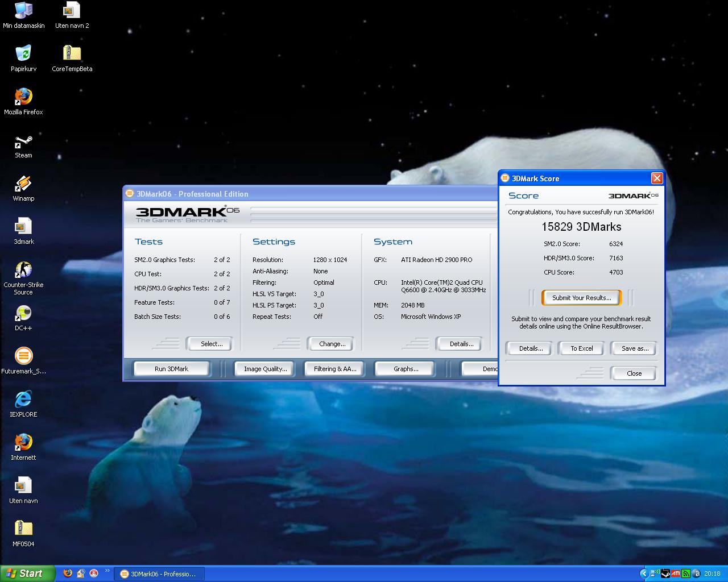Screen dimensions: 728x582
Task: Launch the Counter-Strike Source shortcut
Action: (23, 278)
